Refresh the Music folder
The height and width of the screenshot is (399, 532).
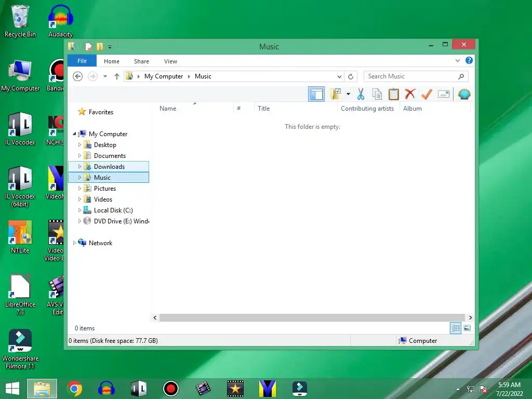click(x=351, y=76)
